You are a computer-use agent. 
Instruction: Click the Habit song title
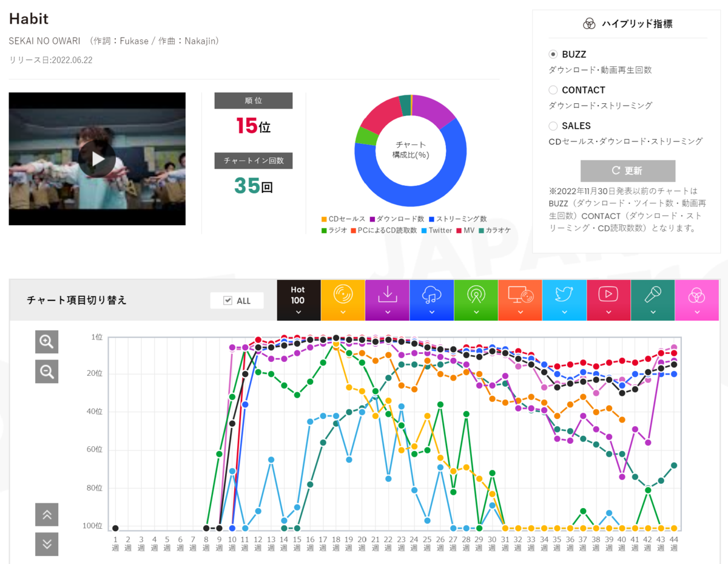pyautogui.click(x=29, y=18)
